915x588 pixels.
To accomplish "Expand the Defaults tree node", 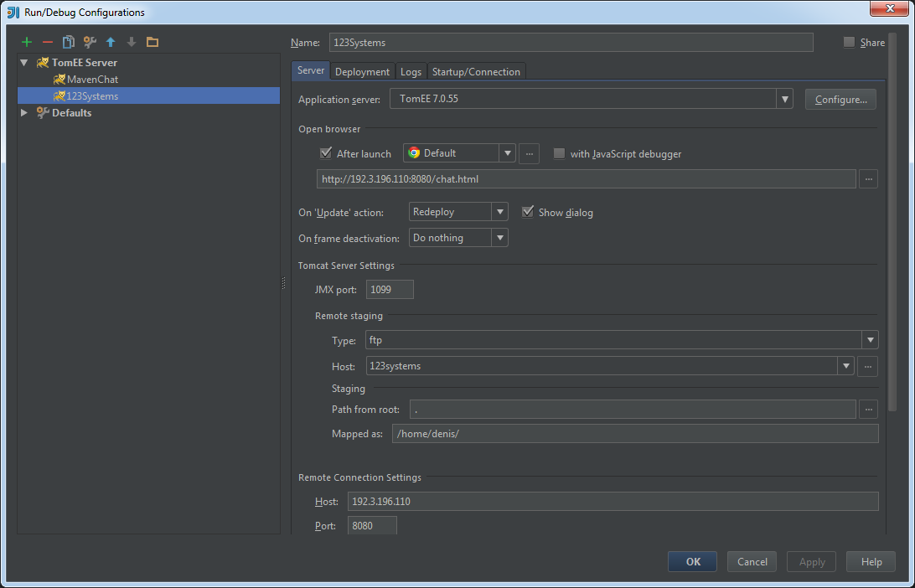I will 24,112.
